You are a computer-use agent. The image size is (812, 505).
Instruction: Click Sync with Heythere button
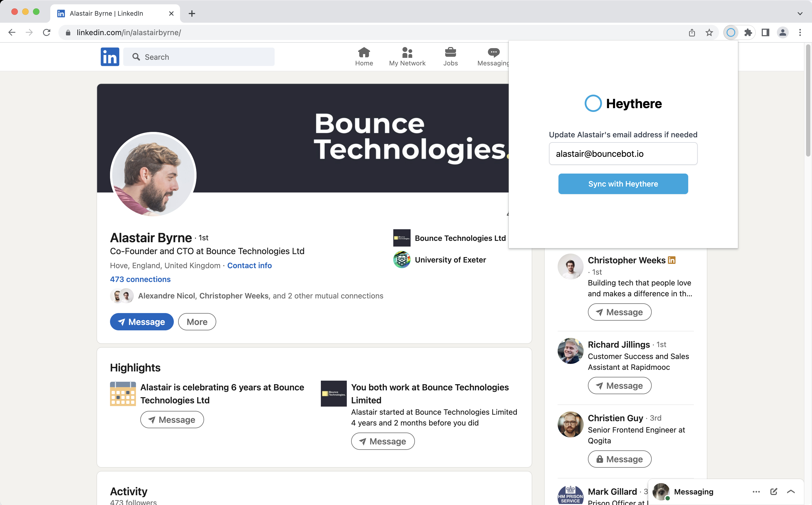point(623,184)
